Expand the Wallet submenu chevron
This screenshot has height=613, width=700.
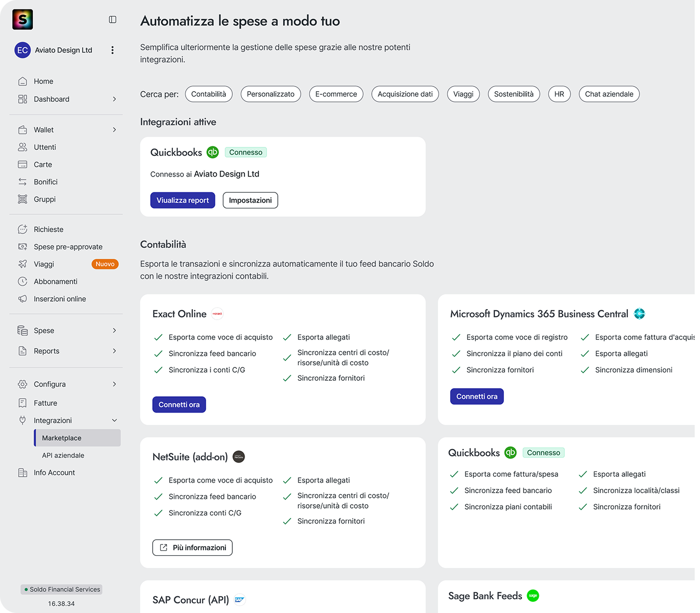[114, 130]
